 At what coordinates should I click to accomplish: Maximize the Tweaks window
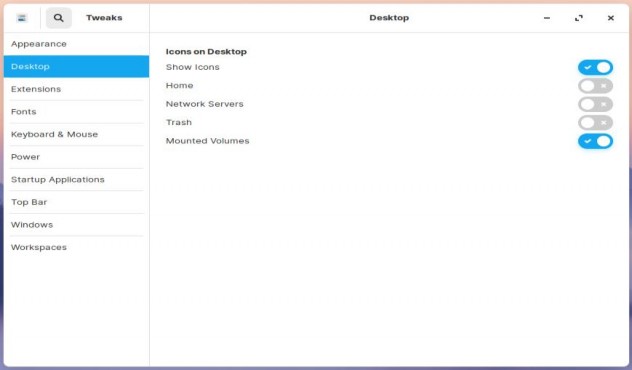579,18
